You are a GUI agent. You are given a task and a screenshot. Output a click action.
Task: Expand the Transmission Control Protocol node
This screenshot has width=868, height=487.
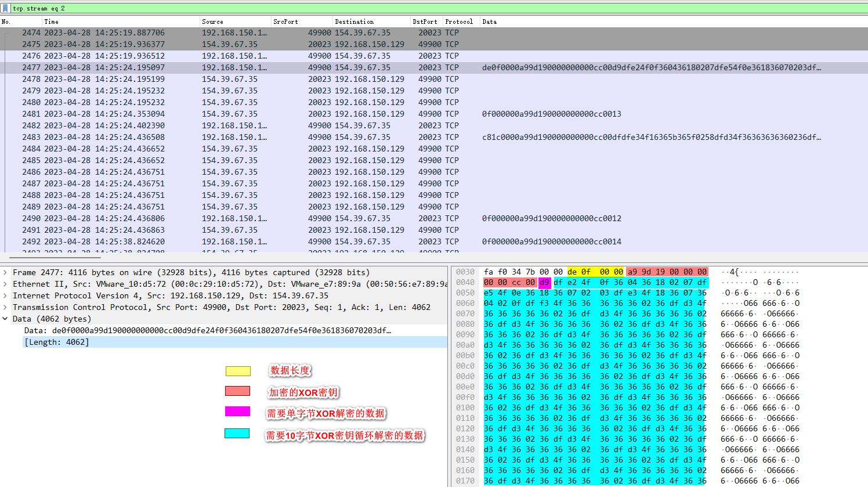pos(5,307)
